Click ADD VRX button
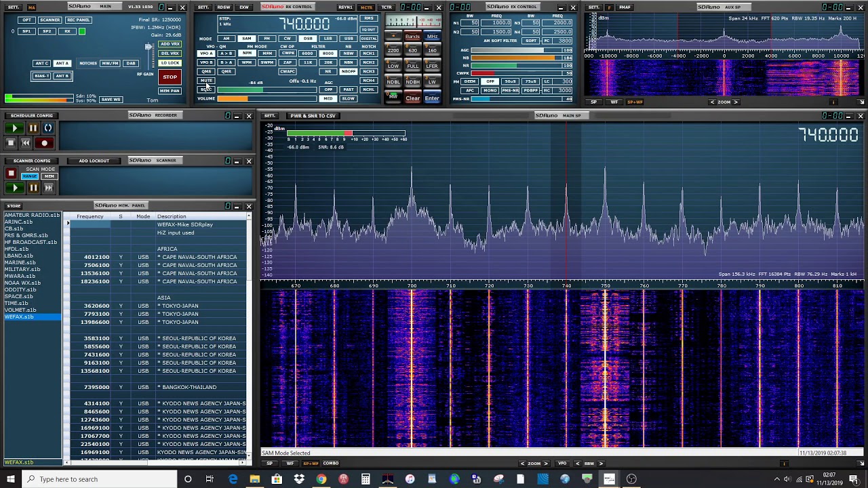This screenshot has height=488, width=868. 170,45
